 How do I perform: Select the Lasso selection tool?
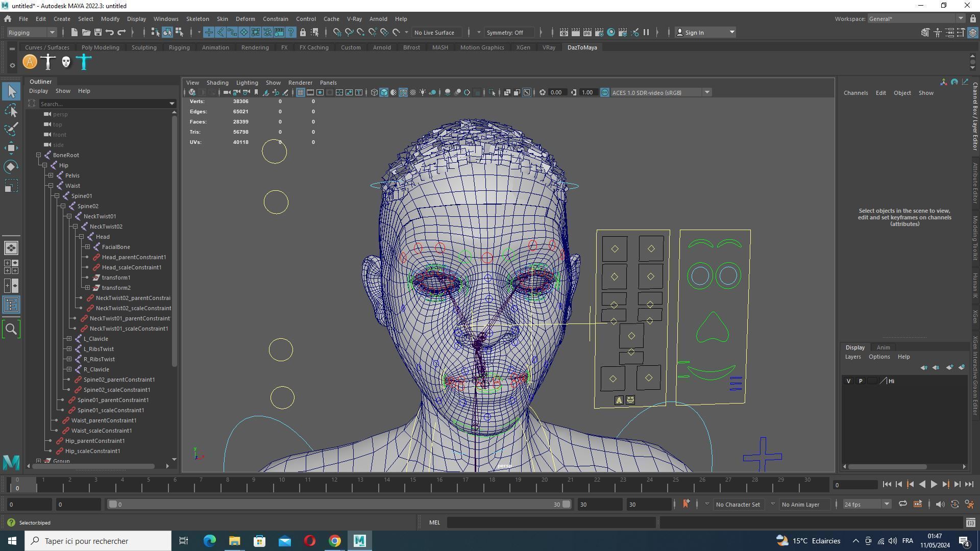point(11,110)
